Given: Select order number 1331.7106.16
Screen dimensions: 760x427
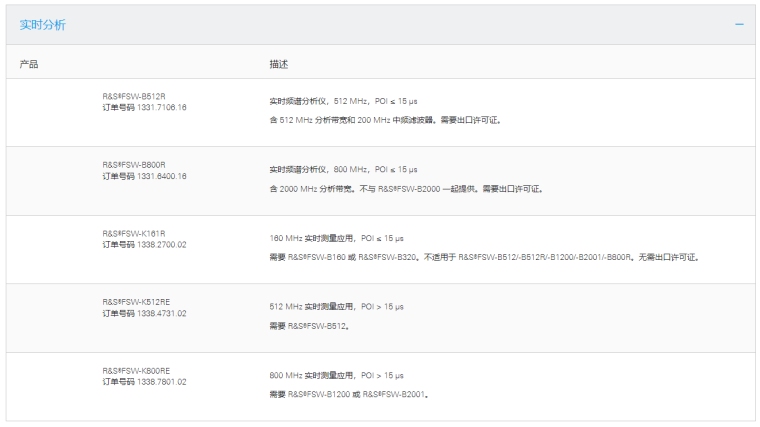Looking at the screenshot, I should 144,107.
